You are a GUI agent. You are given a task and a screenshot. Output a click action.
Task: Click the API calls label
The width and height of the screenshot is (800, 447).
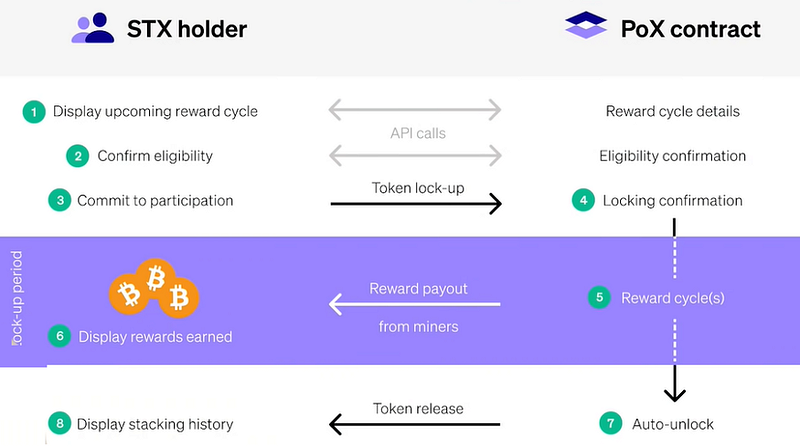point(418,133)
